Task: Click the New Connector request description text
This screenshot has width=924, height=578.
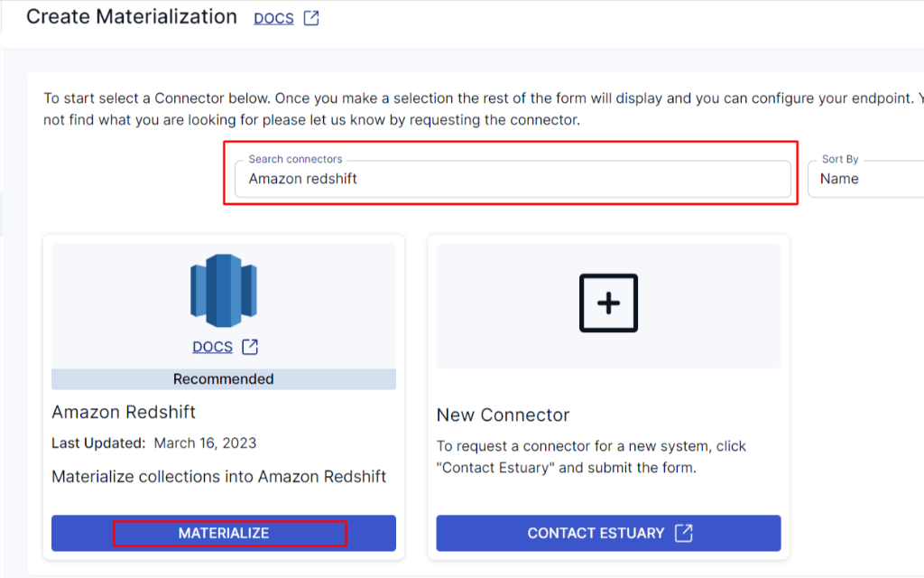Action: 591,457
